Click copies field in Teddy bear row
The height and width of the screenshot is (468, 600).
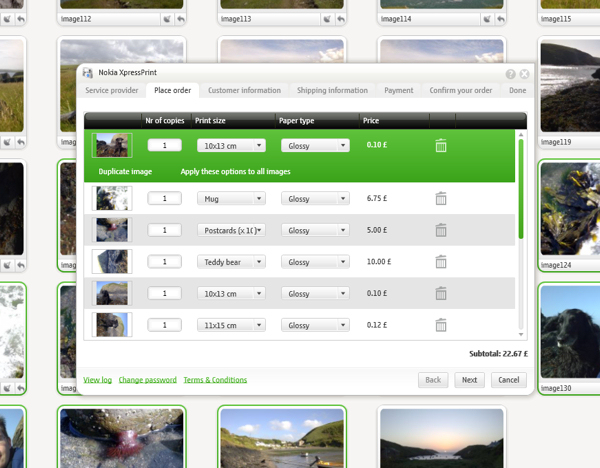click(x=165, y=262)
